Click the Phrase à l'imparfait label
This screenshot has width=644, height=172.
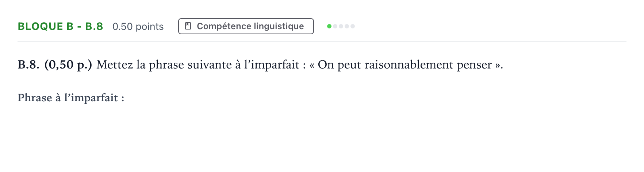pos(71,98)
